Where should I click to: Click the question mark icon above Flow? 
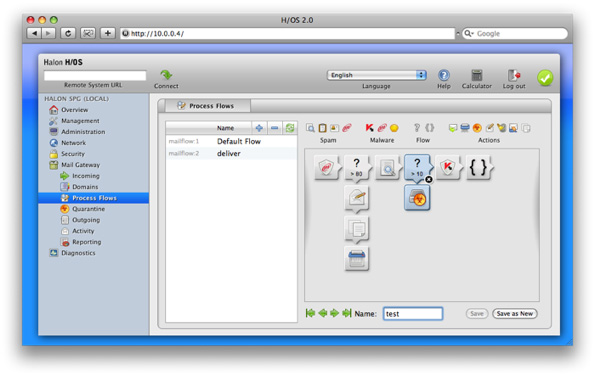coord(417,128)
